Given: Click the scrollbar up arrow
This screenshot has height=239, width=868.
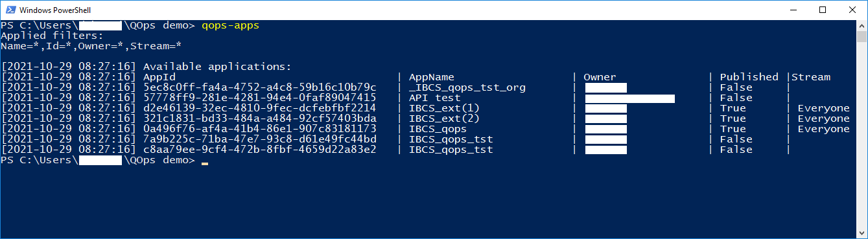Looking at the screenshot, I should click(862, 25).
